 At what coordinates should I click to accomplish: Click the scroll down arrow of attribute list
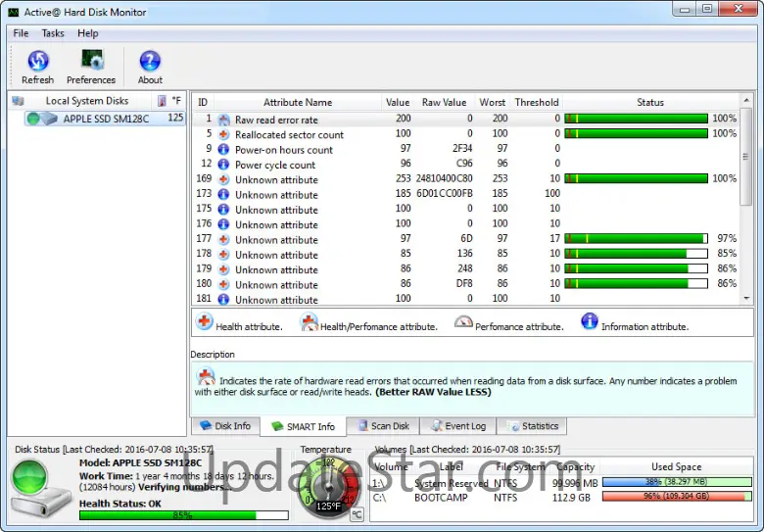[x=746, y=299]
